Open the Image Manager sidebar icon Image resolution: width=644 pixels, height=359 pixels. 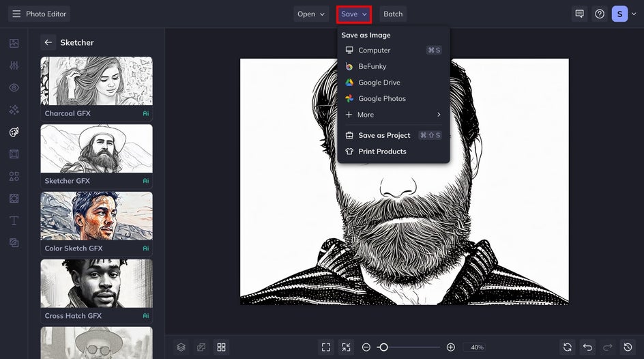(x=14, y=43)
